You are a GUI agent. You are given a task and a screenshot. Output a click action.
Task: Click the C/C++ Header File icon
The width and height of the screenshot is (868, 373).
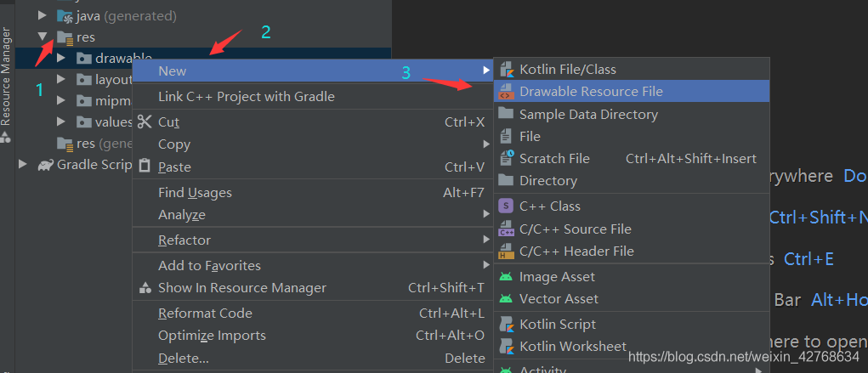point(506,251)
